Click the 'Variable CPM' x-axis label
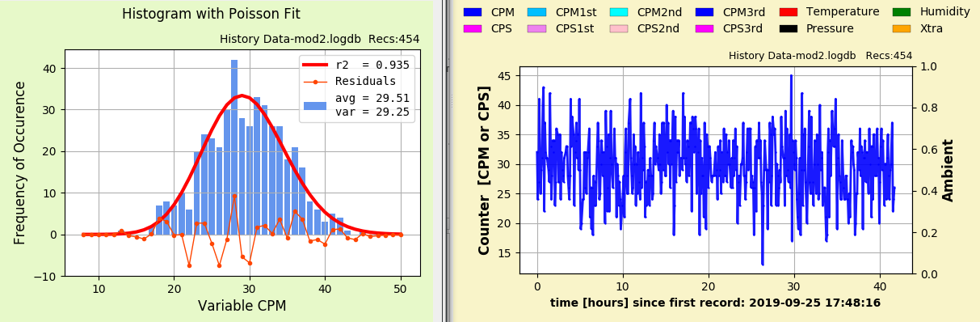This screenshot has height=322, width=980. click(242, 306)
